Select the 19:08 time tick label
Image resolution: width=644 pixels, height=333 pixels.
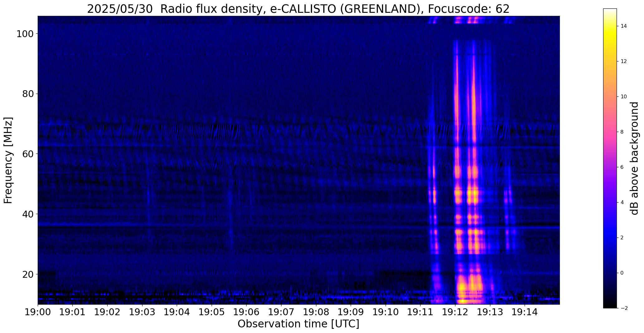316,312
